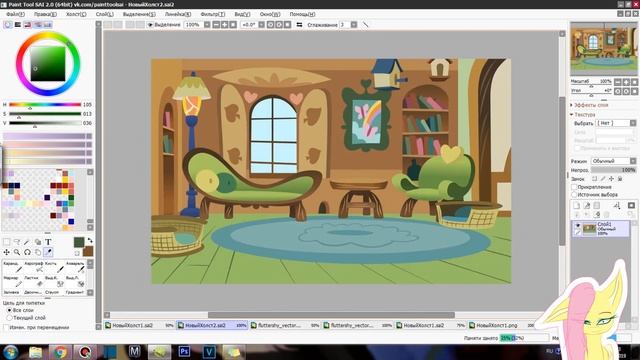The width and height of the screenshot is (640, 360).
Task: Open Photoshop from the taskbar
Action: pos(184,351)
